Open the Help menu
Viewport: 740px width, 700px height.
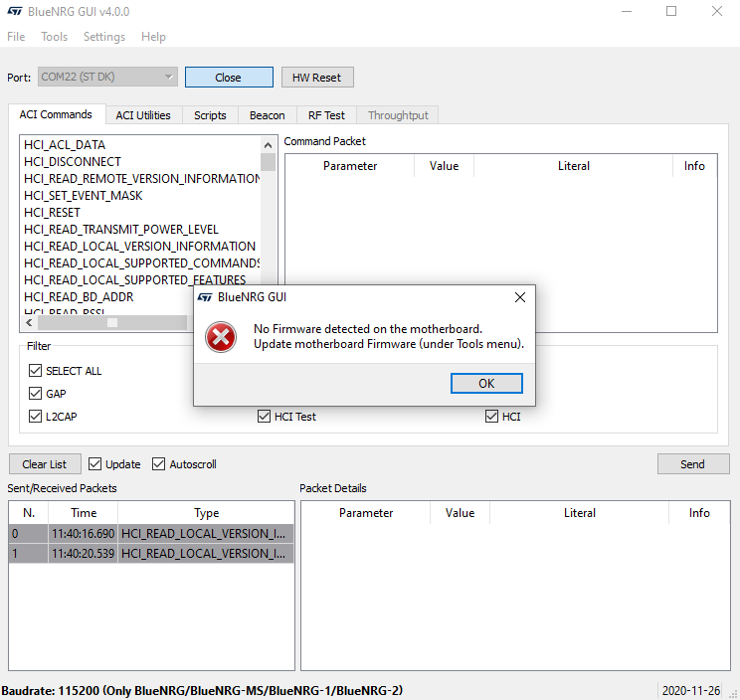point(153,37)
